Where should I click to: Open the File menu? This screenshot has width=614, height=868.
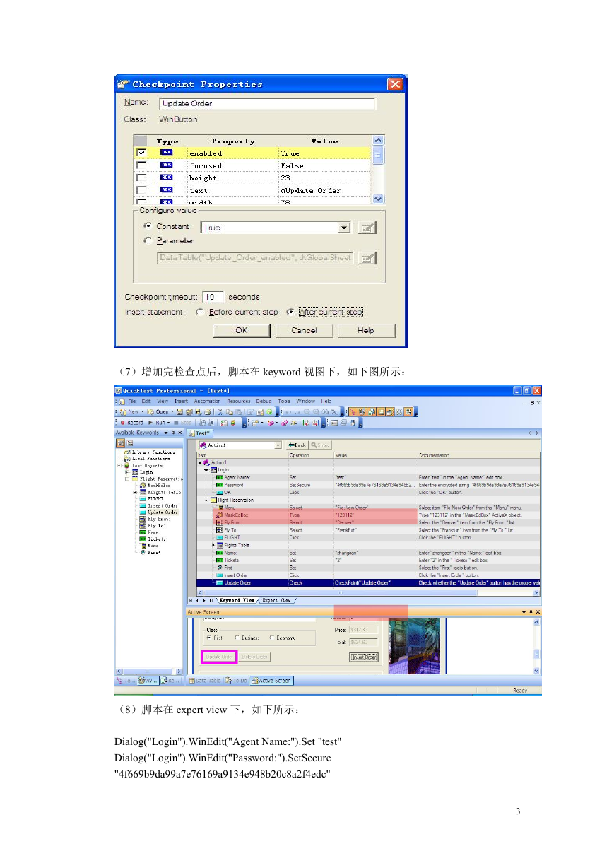click(x=132, y=401)
